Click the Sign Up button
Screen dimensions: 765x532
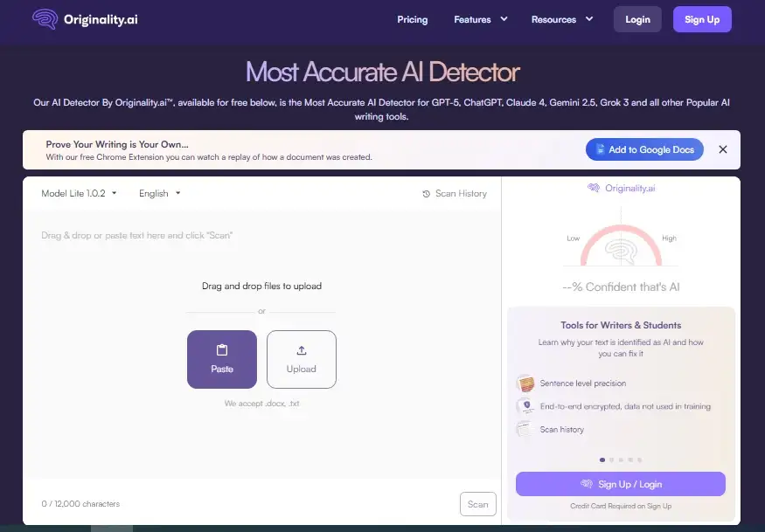click(702, 18)
